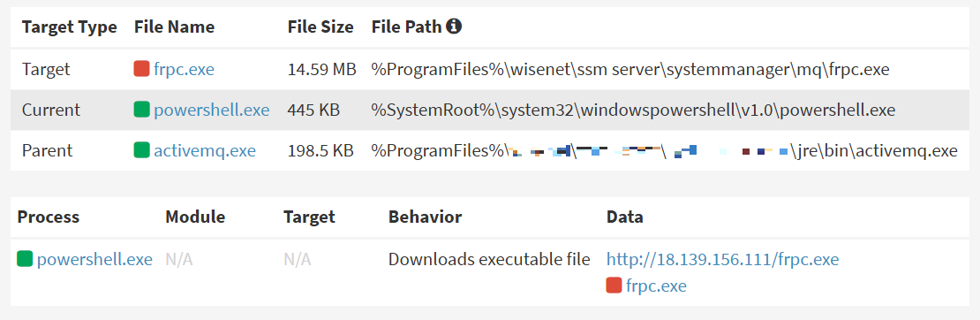The image size is (980, 320).
Task: Click the File Name column header
Action: [175, 27]
